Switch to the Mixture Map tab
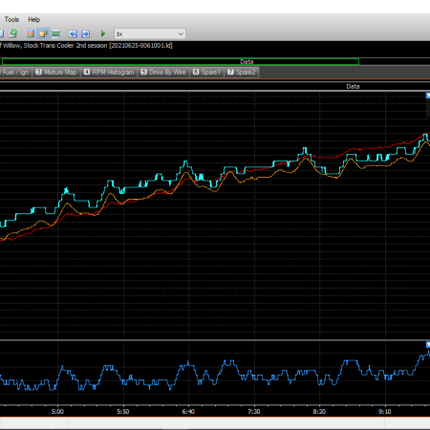This screenshot has height=430, width=430. click(56, 72)
